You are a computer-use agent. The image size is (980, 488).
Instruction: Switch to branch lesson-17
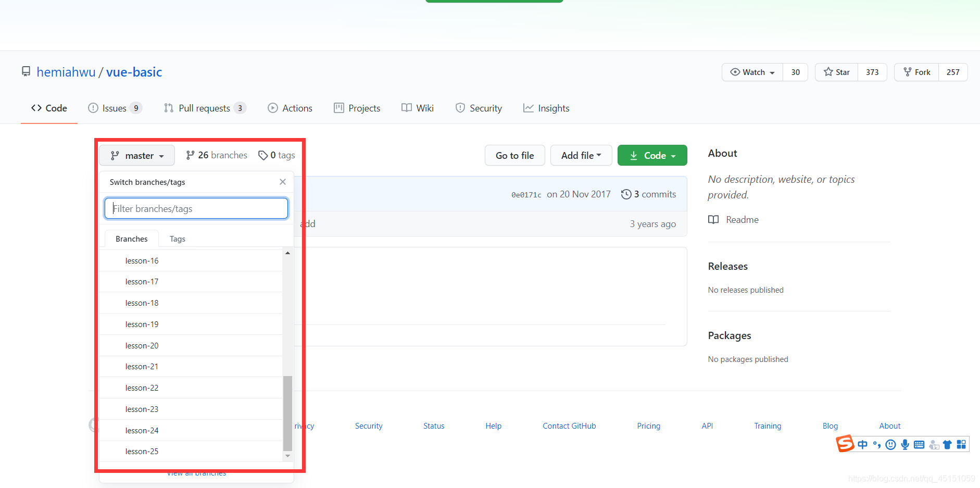(191, 282)
